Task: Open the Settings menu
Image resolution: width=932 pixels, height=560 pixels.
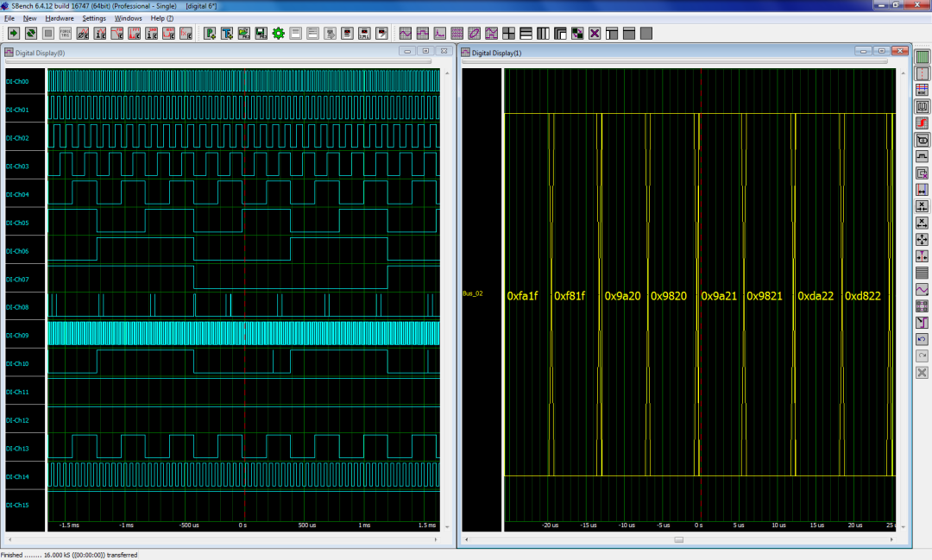Action: (x=93, y=17)
